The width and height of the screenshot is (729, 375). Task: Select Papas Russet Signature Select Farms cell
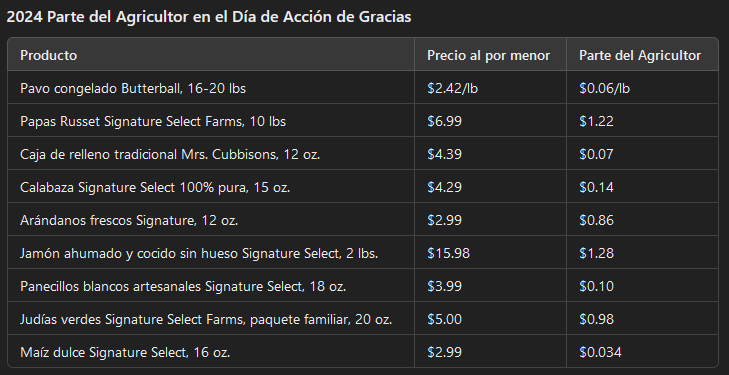click(211, 120)
